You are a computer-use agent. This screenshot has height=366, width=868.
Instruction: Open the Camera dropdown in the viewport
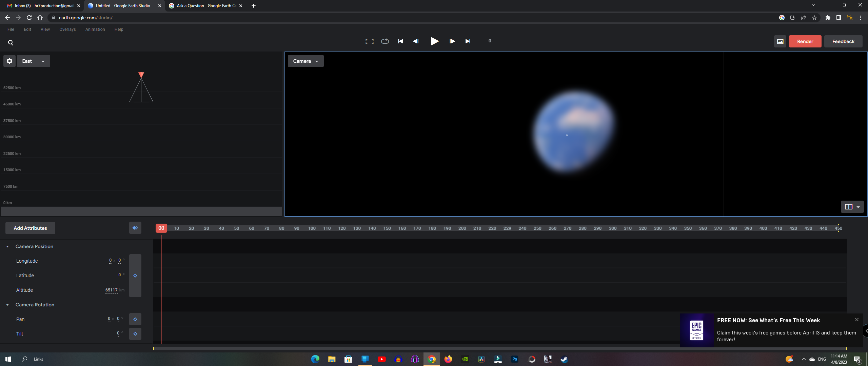point(305,61)
